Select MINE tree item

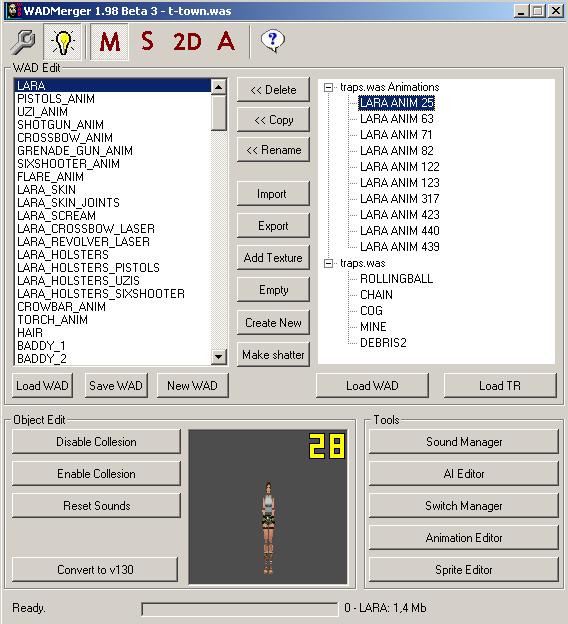pos(373,327)
